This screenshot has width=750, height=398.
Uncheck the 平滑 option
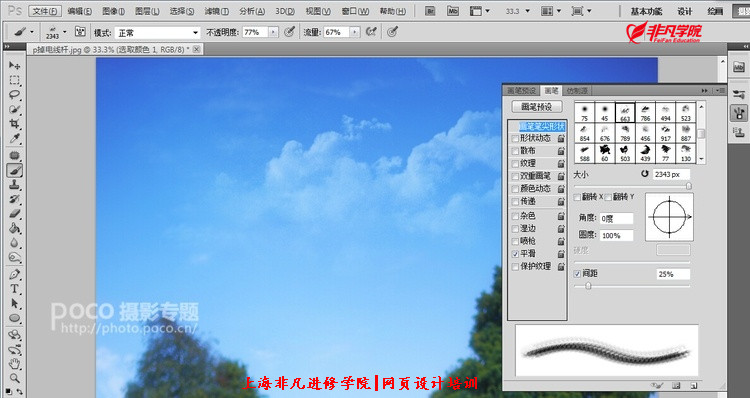(515, 254)
